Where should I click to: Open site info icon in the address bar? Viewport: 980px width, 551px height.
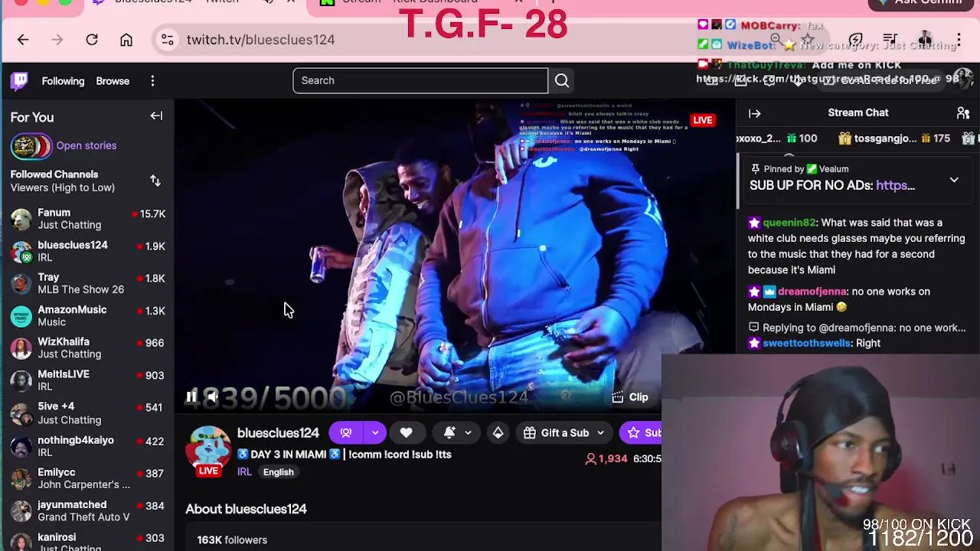tap(167, 40)
